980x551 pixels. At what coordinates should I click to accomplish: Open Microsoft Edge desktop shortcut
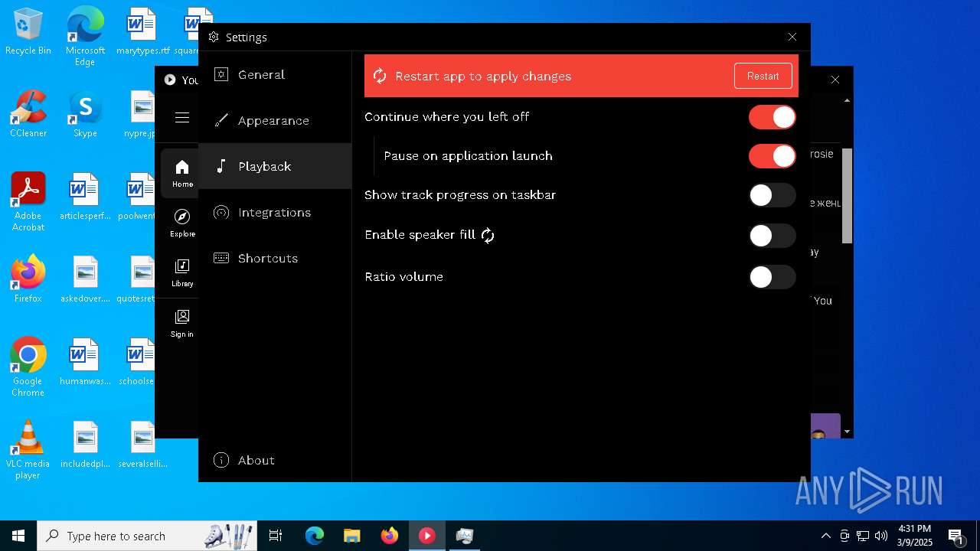(85, 36)
